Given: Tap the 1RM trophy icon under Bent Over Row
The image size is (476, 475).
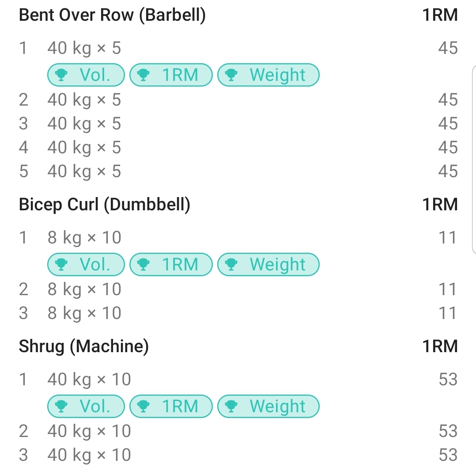Looking at the screenshot, I should tap(144, 75).
